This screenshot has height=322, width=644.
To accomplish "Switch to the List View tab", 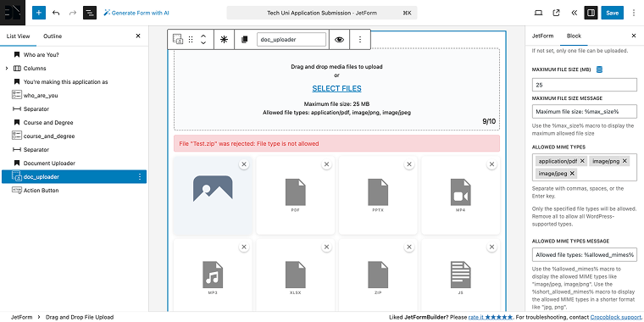I will 18,36.
